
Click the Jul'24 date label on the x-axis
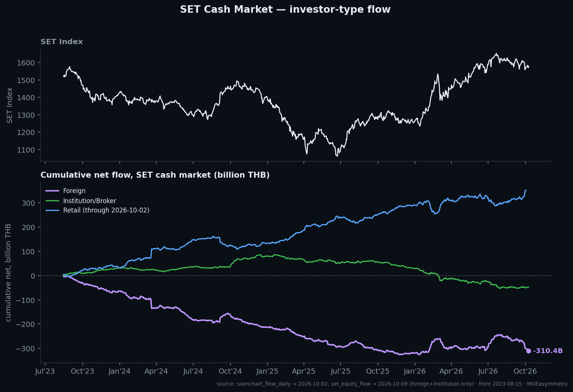point(193,371)
